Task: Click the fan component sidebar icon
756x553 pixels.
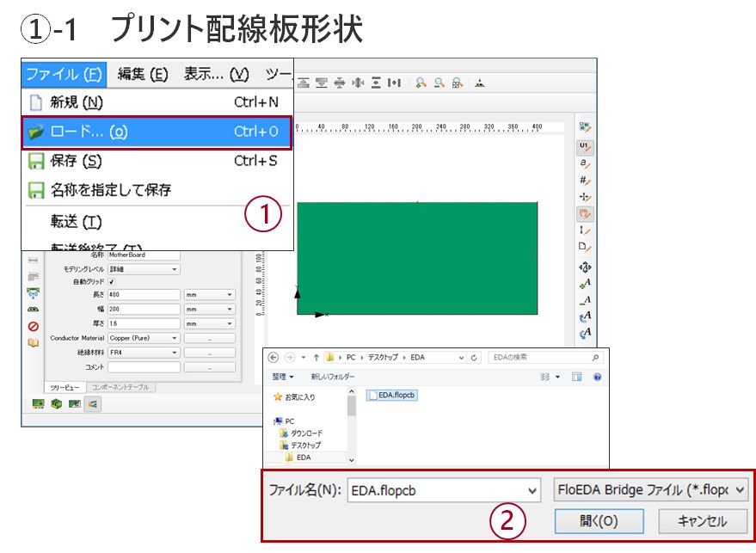Action: pos(34,292)
